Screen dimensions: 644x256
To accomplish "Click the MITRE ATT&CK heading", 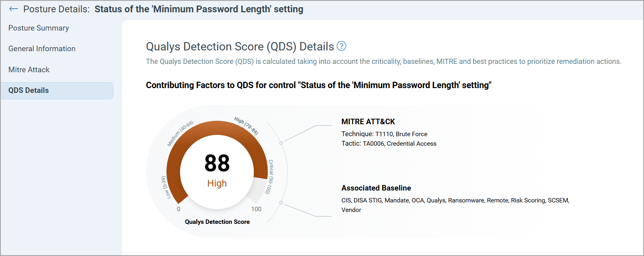I will pyautogui.click(x=368, y=122).
